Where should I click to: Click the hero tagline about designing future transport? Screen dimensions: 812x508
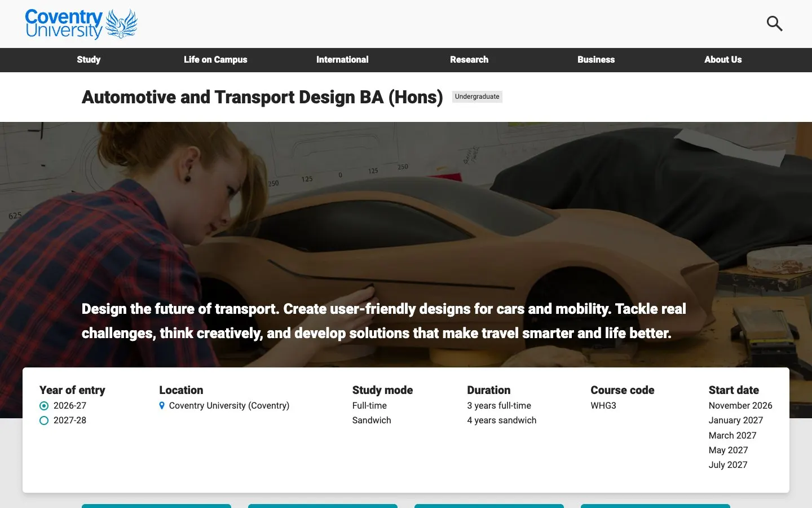coord(384,321)
